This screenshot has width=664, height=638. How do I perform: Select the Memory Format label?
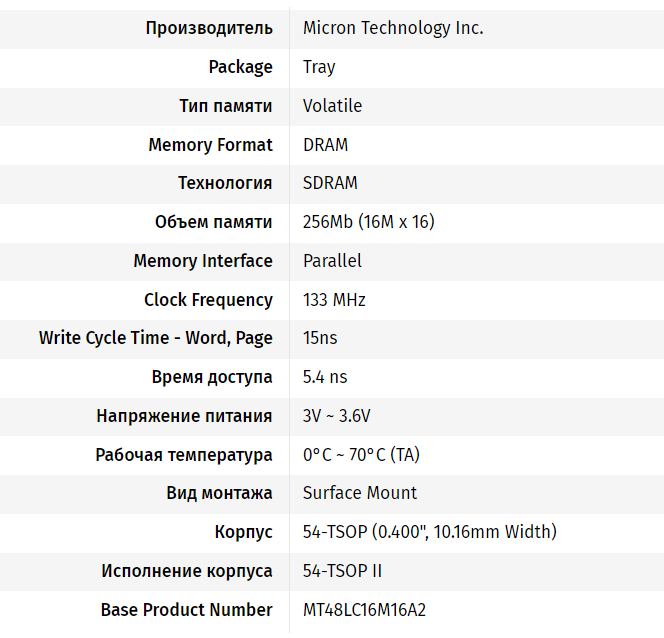coord(210,145)
